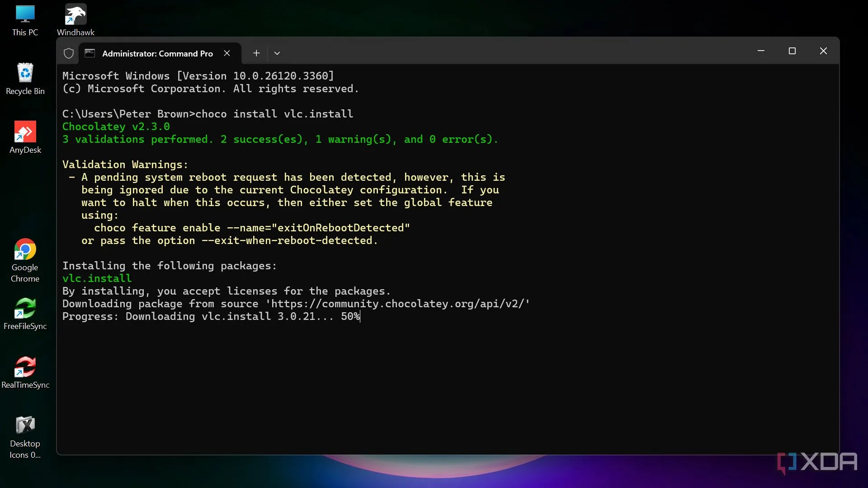
Task: Click the 'Progress: Downloading vlc.install' line
Action: click(x=211, y=316)
